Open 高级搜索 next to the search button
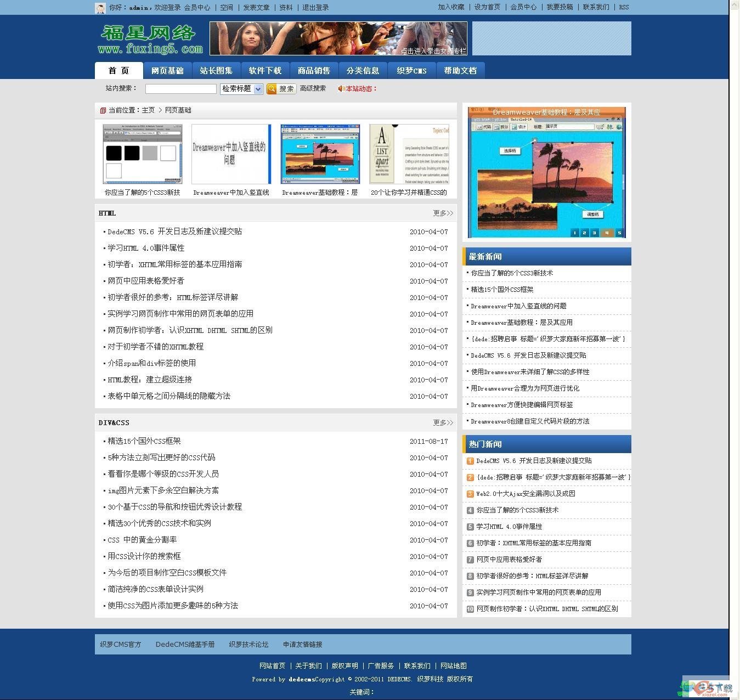 312,88
